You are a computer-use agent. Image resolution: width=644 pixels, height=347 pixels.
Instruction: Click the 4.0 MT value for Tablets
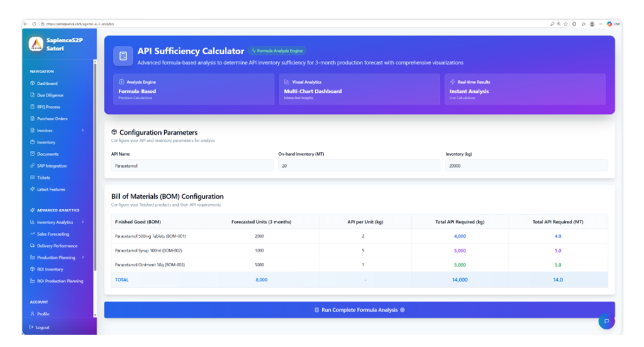[x=558, y=236]
